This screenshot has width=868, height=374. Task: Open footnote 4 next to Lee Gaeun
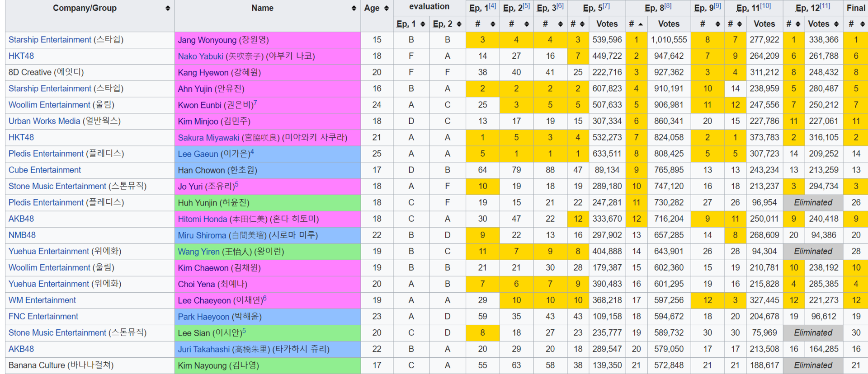[252, 151]
